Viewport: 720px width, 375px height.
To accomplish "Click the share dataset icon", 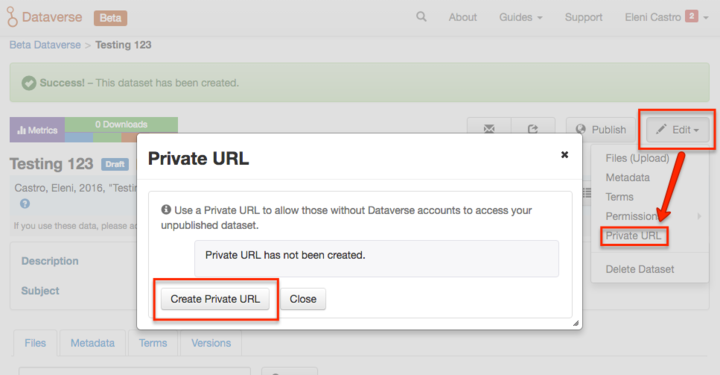I will (533, 129).
